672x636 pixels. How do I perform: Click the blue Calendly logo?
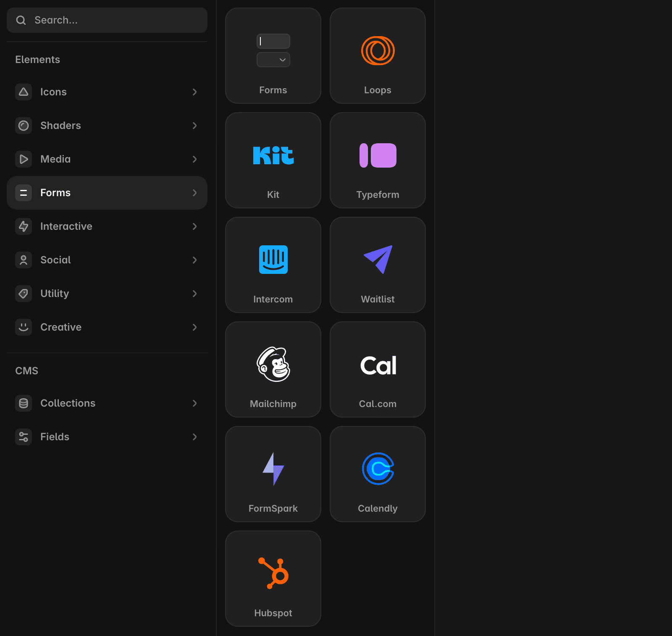pyautogui.click(x=378, y=469)
